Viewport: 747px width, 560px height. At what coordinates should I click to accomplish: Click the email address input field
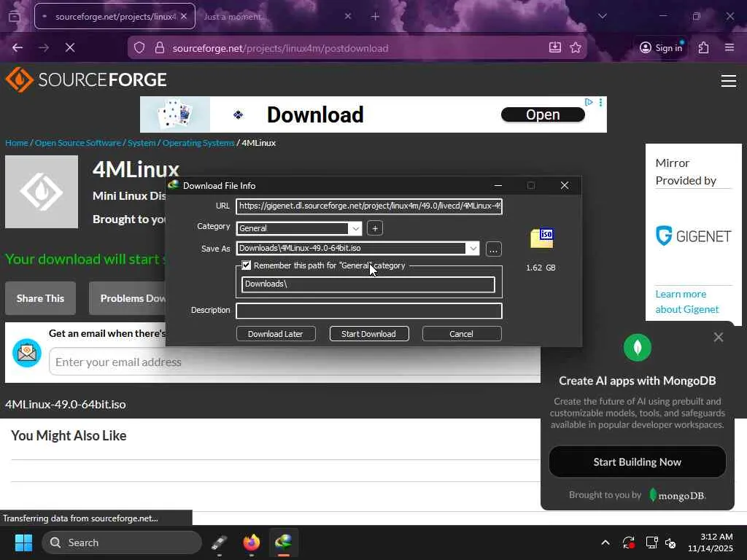(x=295, y=362)
